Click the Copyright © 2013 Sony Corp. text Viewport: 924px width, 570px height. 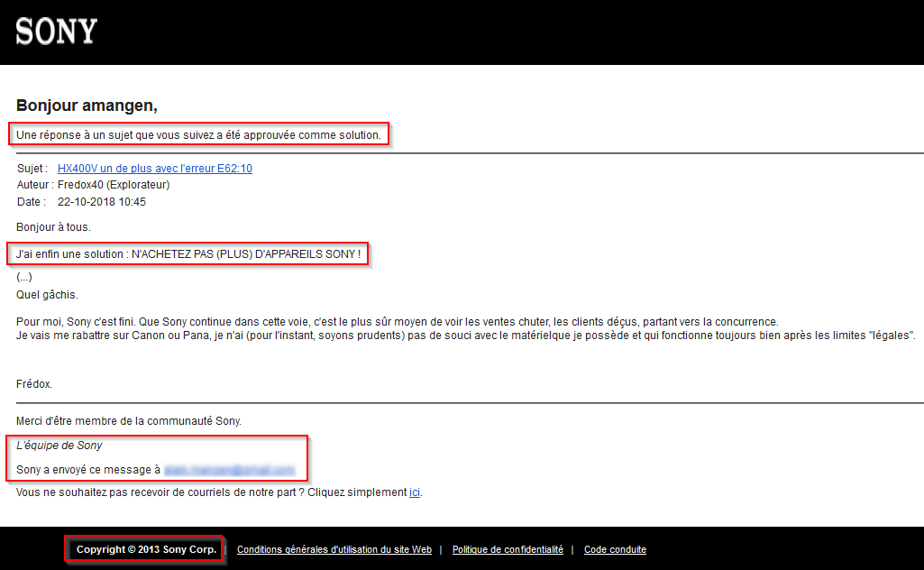click(146, 549)
